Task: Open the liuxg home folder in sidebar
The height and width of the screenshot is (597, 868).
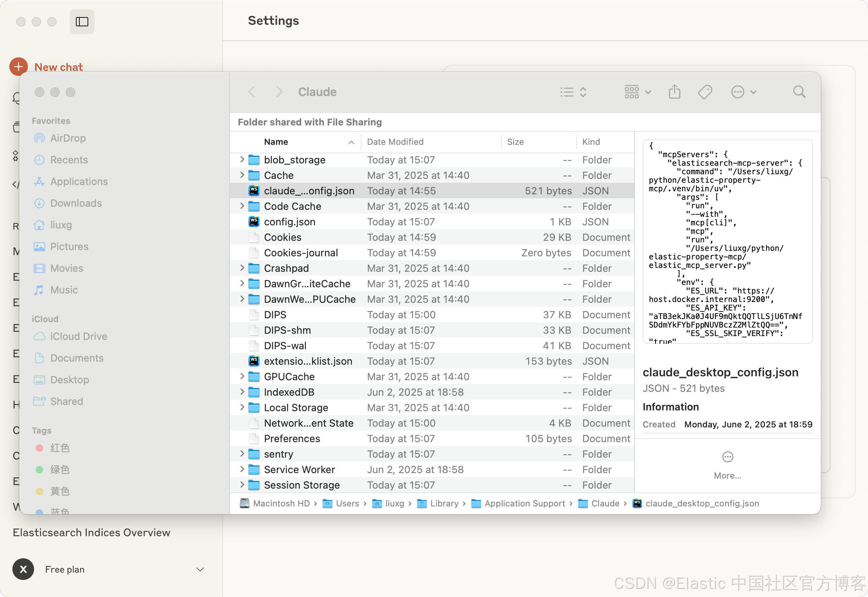Action: coord(53,225)
